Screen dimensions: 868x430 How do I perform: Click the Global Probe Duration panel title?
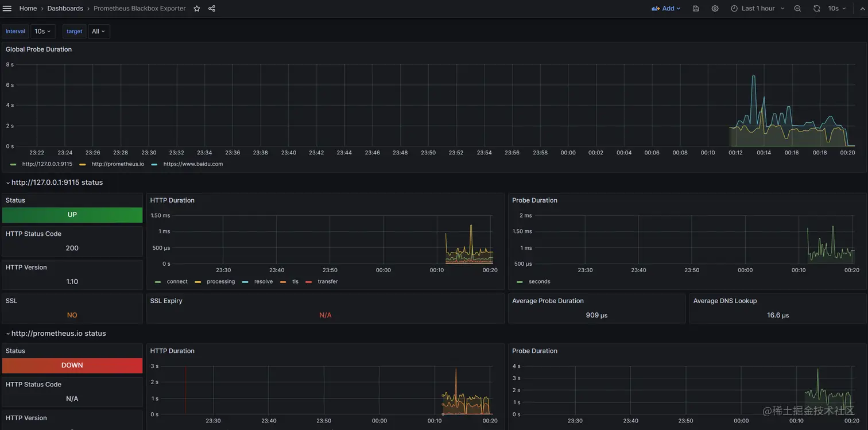[x=38, y=49]
